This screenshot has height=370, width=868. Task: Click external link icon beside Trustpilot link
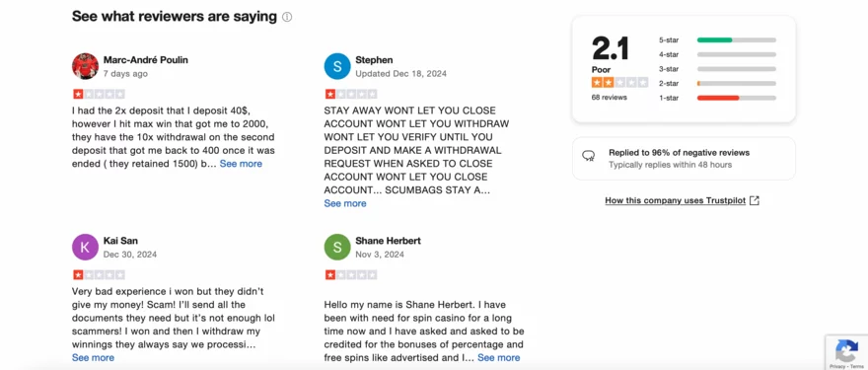click(x=754, y=200)
